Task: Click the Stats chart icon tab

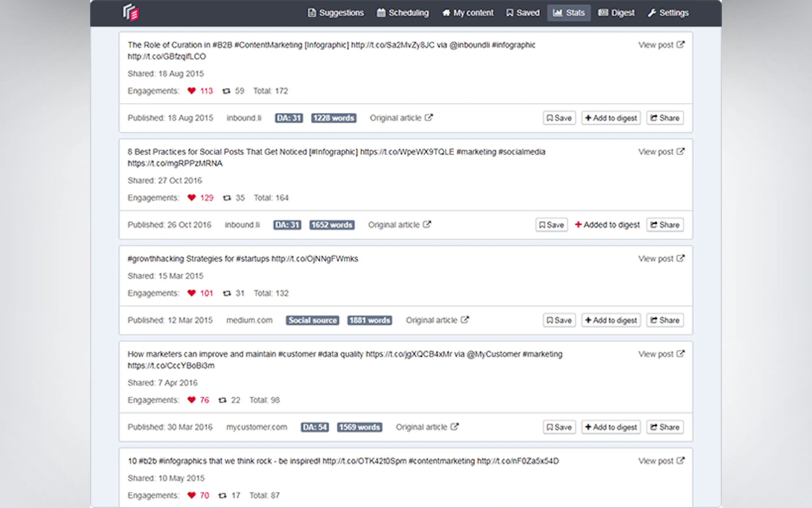Action: tap(557, 13)
